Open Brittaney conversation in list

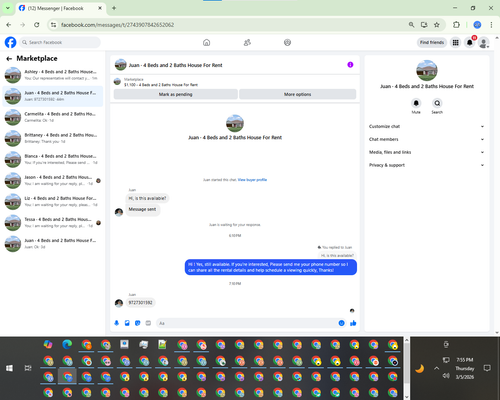(53, 138)
